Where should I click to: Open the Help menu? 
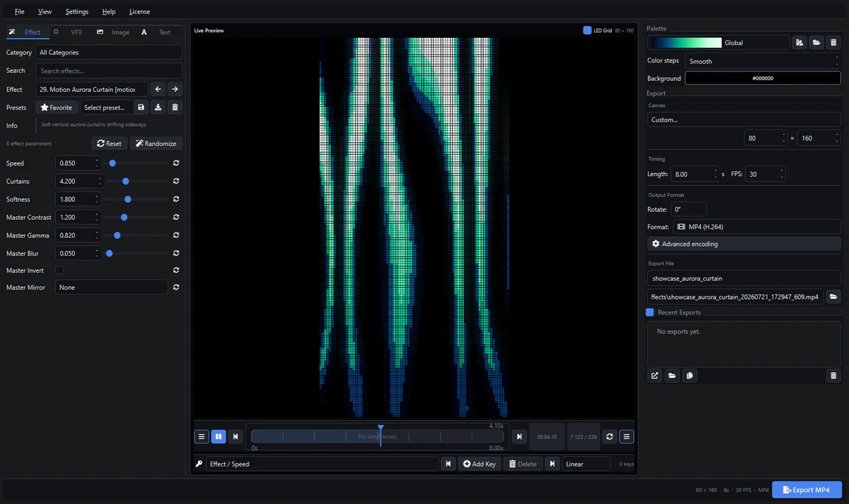(x=108, y=11)
